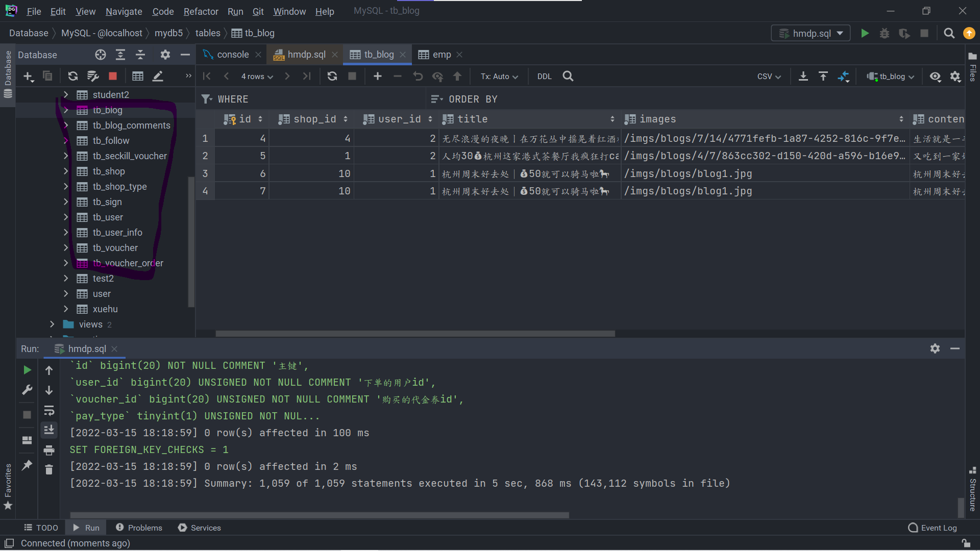This screenshot has height=551, width=980.
Task: Click the red Deactivate stop icon in Database panel
Action: pyautogui.click(x=113, y=76)
